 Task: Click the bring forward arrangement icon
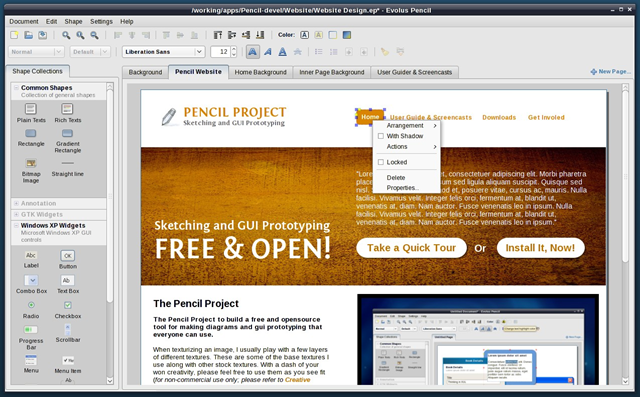(x=232, y=35)
